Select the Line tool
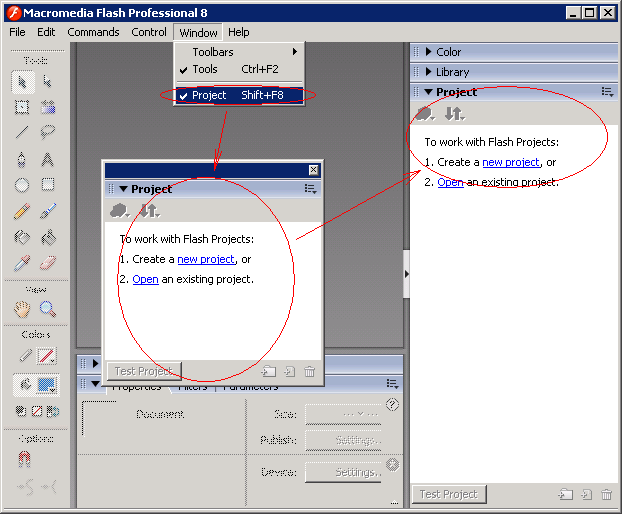 pyautogui.click(x=22, y=132)
